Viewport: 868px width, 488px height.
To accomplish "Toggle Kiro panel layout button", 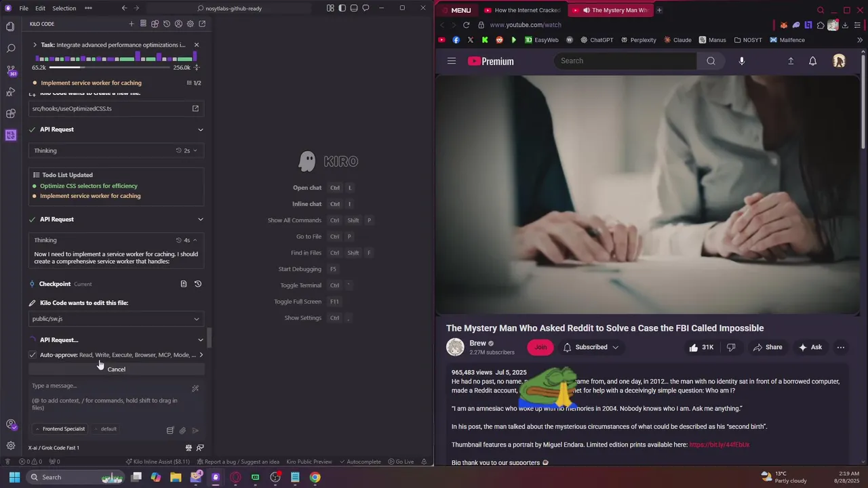I will [354, 8].
